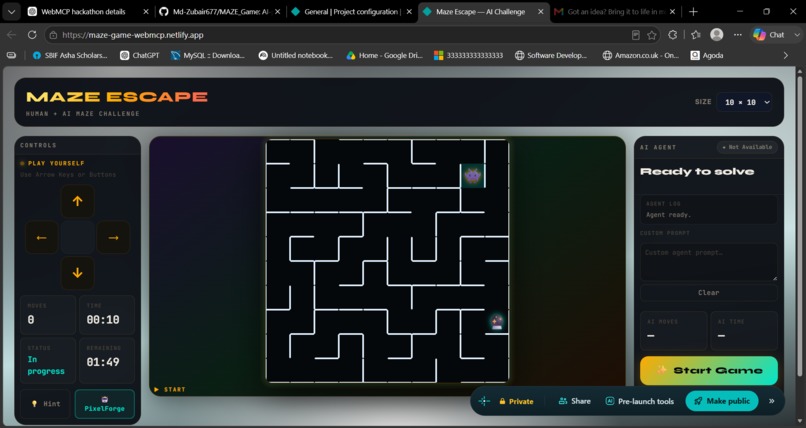
Task: Switch to General Project configuration tab
Action: click(348, 12)
